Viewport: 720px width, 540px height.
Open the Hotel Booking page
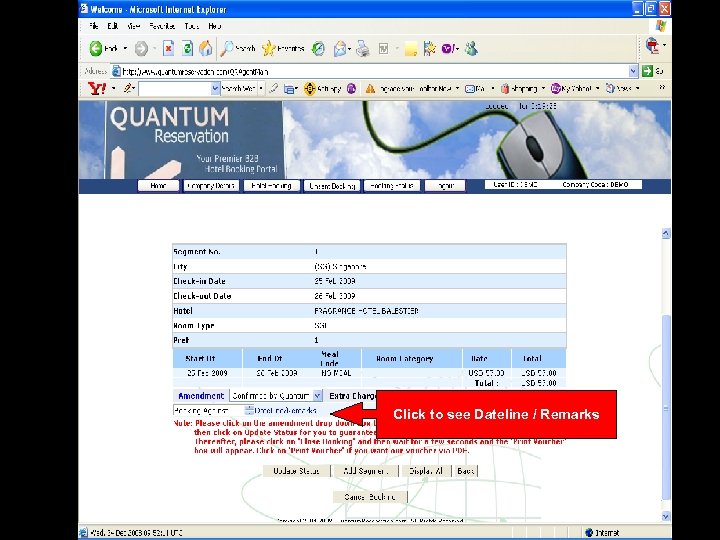coord(271,186)
